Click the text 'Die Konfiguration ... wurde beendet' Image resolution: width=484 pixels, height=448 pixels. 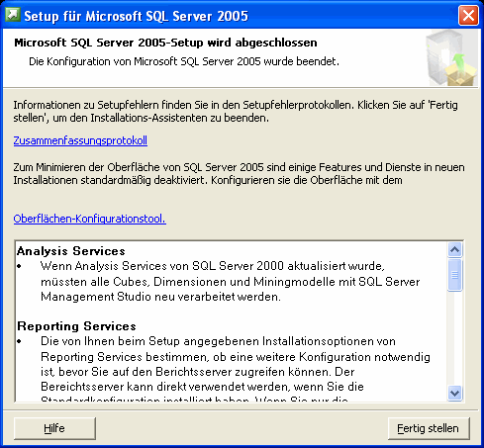click(184, 61)
